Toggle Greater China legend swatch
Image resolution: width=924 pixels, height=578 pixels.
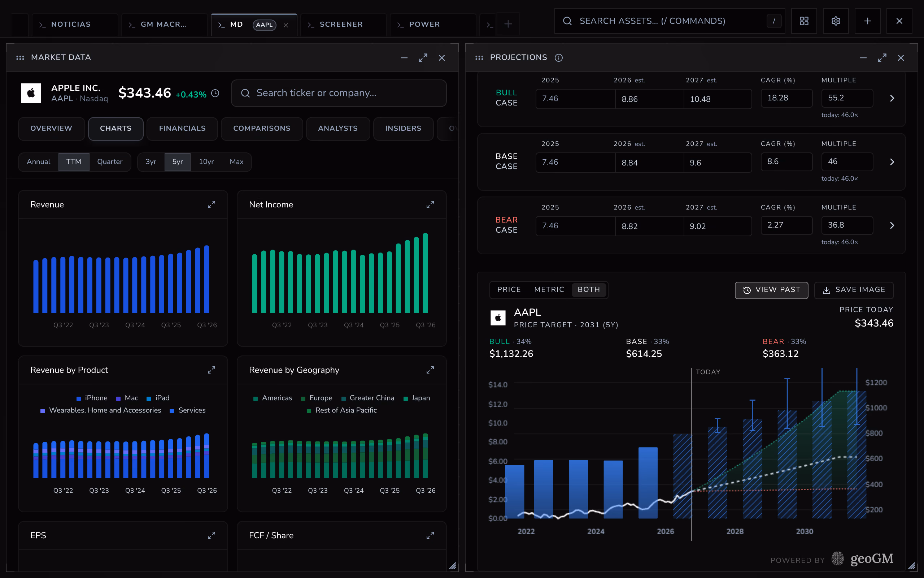343,399
